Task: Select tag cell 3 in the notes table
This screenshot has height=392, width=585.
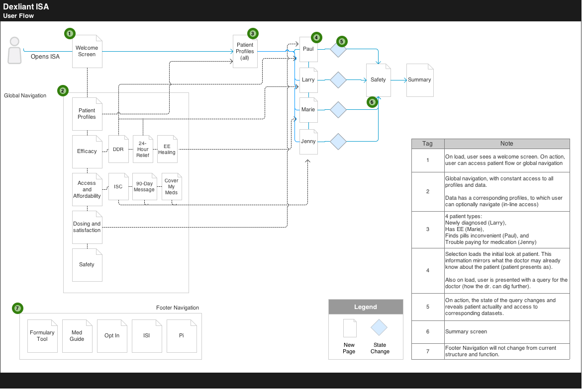Action: (x=428, y=230)
